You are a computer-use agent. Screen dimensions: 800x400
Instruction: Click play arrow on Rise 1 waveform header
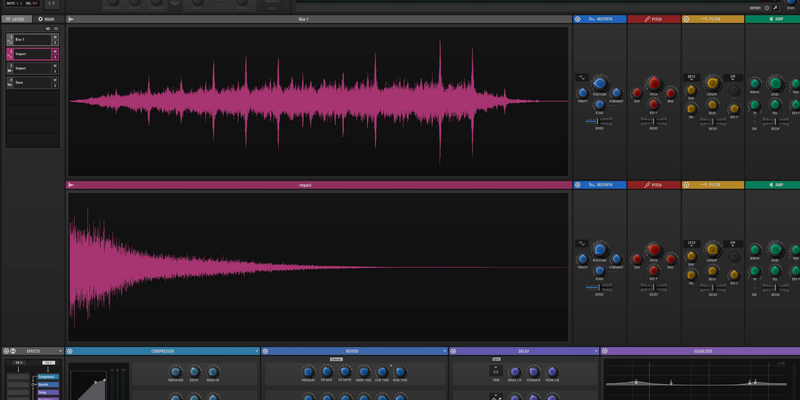(x=71, y=19)
